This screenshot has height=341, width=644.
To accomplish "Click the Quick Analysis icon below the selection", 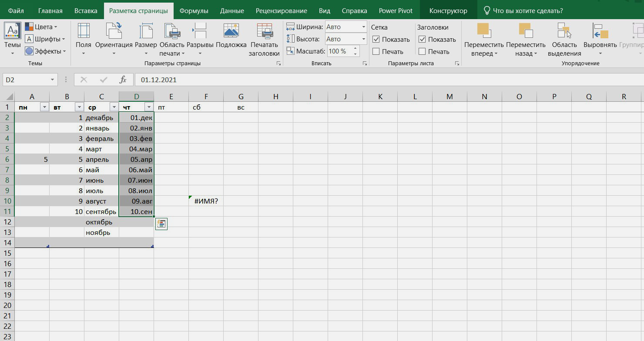I will pyautogui.click(x=161, y=224).
